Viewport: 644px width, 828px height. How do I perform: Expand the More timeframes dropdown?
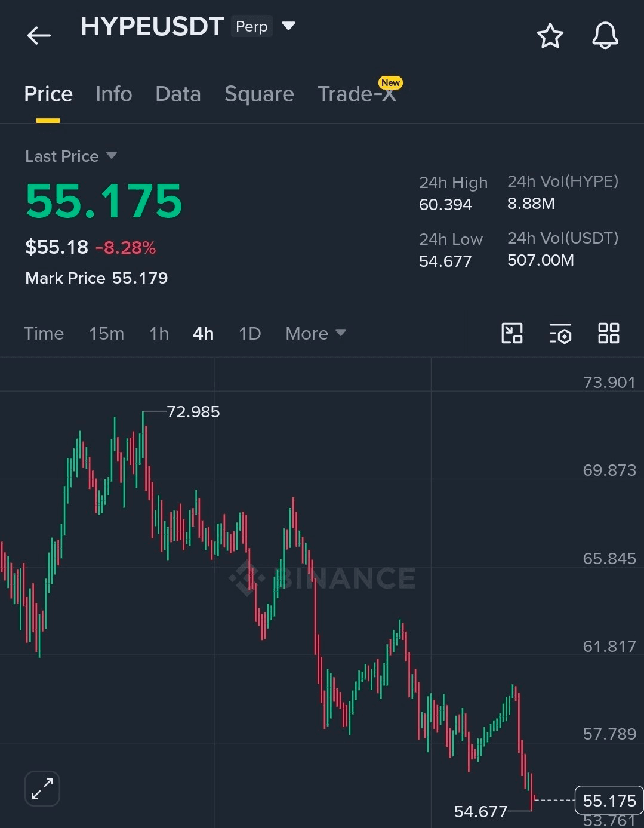pyautogui.click(x=316, y=333)
